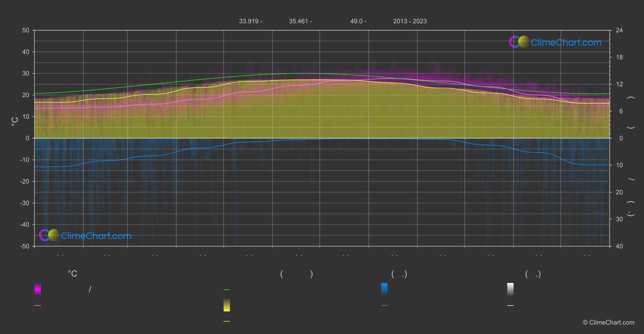
Task: Click the -20 tick label
Action: coord(25,181)
